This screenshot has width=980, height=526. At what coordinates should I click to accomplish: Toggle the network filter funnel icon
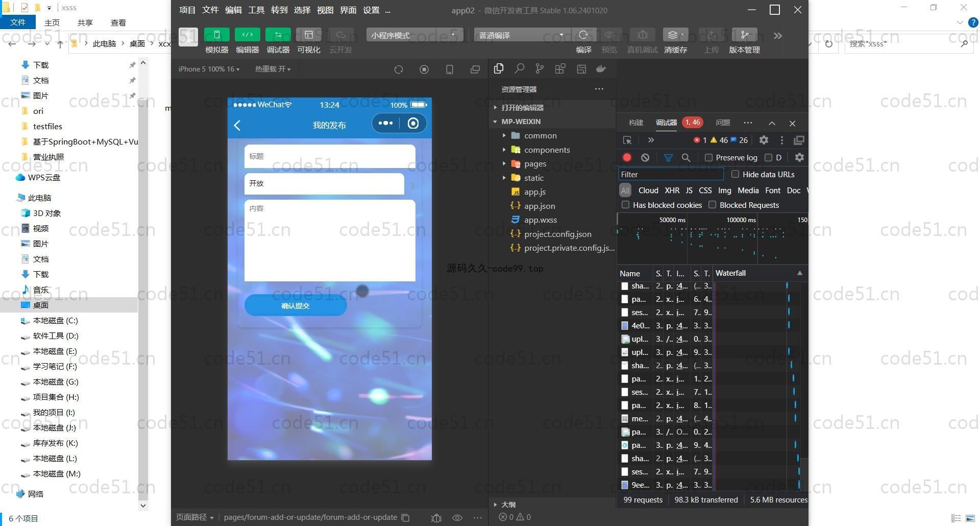point(668,157)
